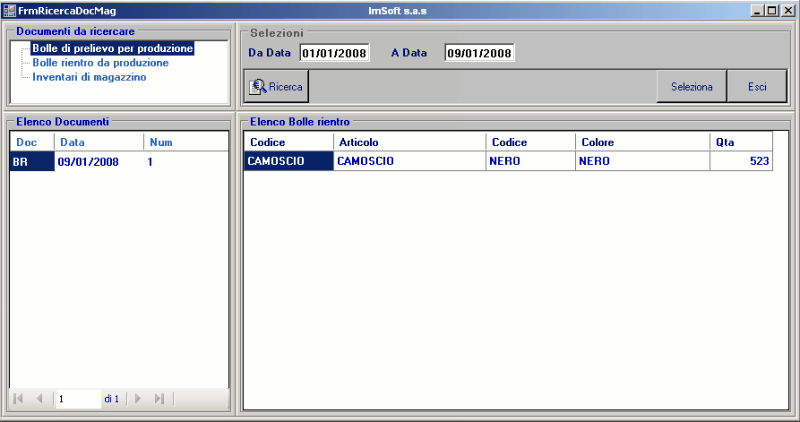800x422 pixels.
Task: Sort by Data column header
Action: pyautogui.click(x=98, y=142)
